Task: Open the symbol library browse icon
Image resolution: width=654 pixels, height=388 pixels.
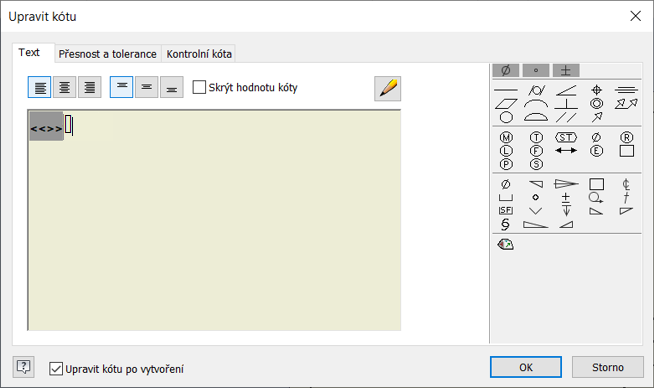Action: tap(506, 244)
